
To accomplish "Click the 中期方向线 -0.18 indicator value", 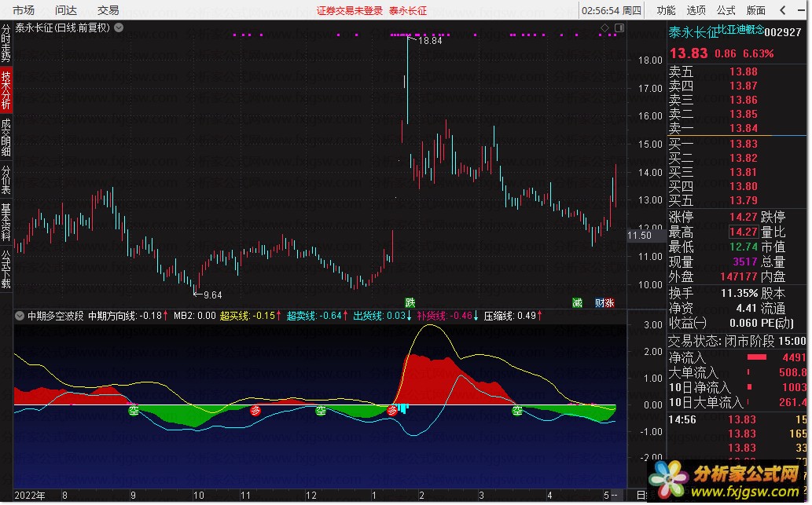I will coord(128,316).
